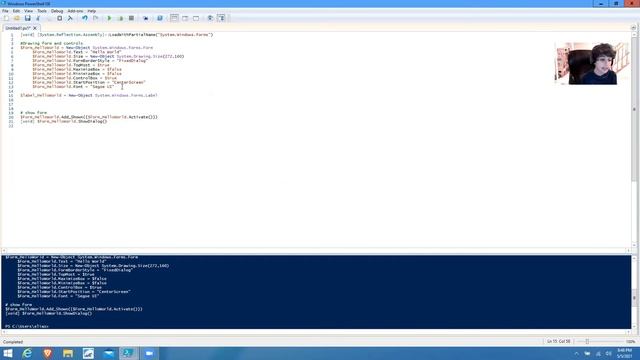Click the script line with FormBorderStyle FixedDialog
This screenshot has width=640, height=360.
(x=90, y=60)
